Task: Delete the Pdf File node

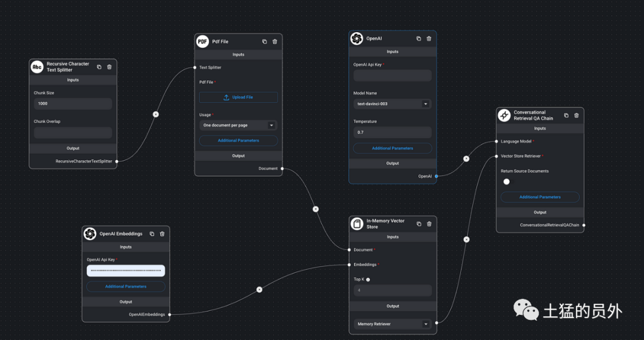Action: coord(275,42)
